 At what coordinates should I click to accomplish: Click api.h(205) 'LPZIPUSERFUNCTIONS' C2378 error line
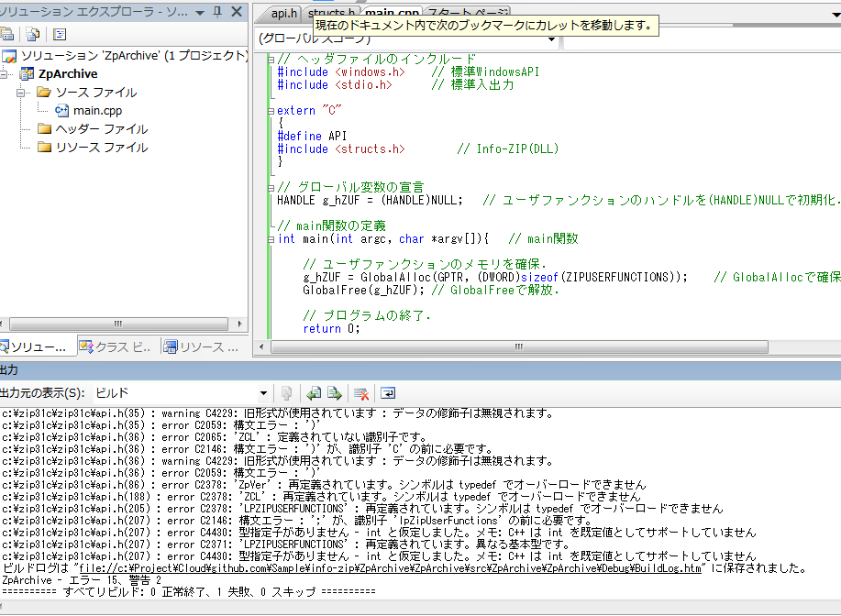pos(362,508)
